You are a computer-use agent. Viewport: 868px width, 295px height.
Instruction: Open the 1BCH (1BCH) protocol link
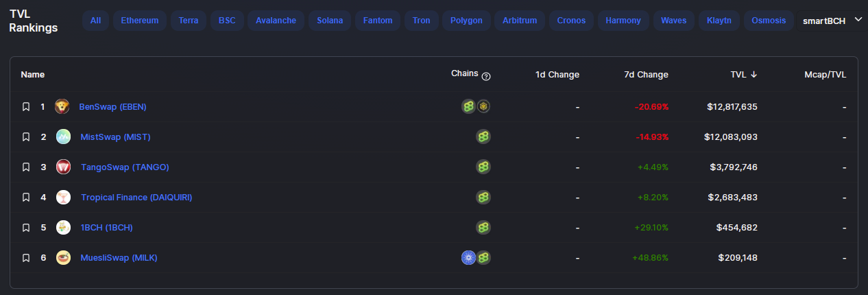point(107,228)
